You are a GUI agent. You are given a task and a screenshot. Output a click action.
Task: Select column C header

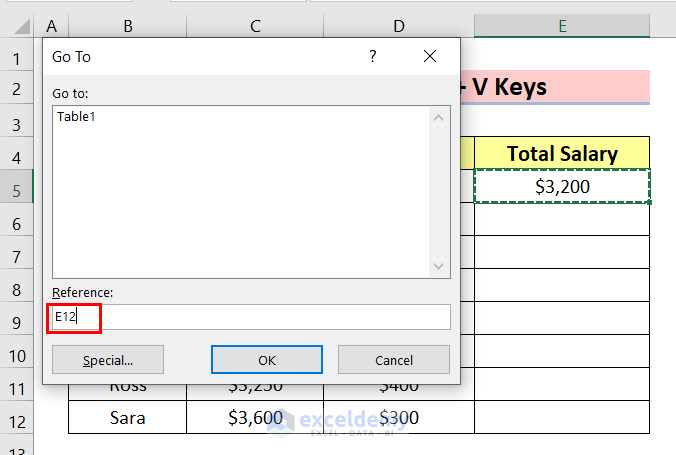point(255,26)
